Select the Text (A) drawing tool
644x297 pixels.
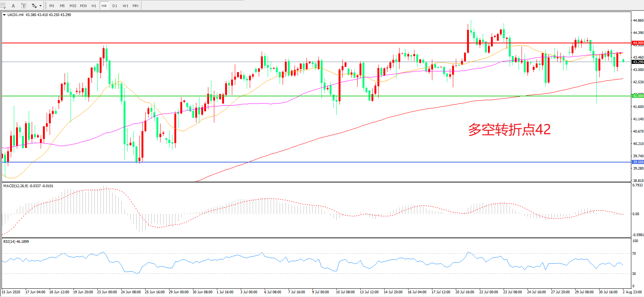click(13, 6)
